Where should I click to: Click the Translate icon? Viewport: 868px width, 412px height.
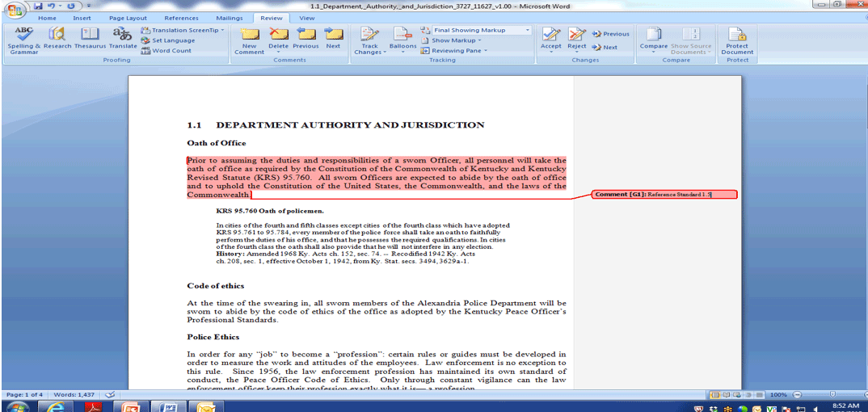(x=123, y=37)
